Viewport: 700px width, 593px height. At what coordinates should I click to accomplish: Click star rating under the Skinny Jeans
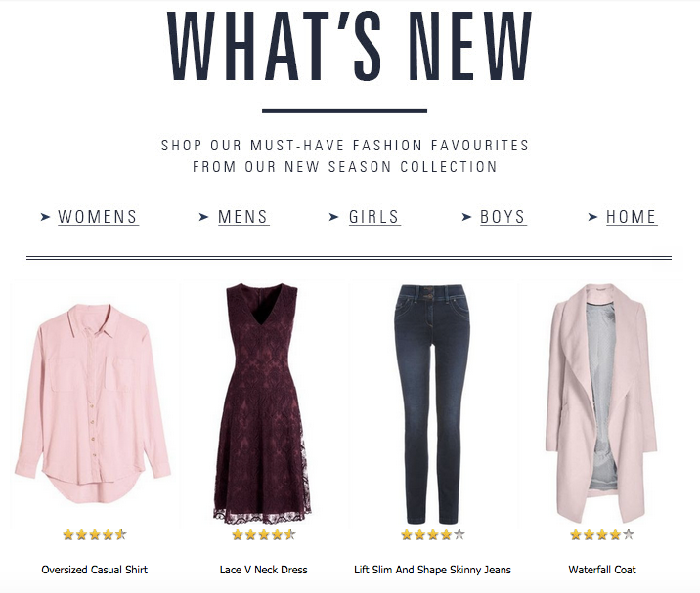click(432, 534)
